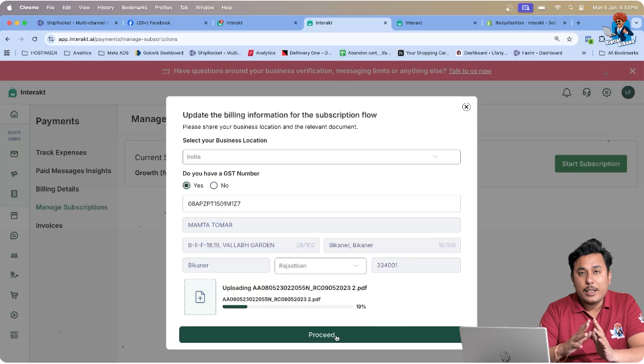Screen dimensions: 644x364
Task: Open the Rajasthan state dropdown
Action: click(320, 266)
